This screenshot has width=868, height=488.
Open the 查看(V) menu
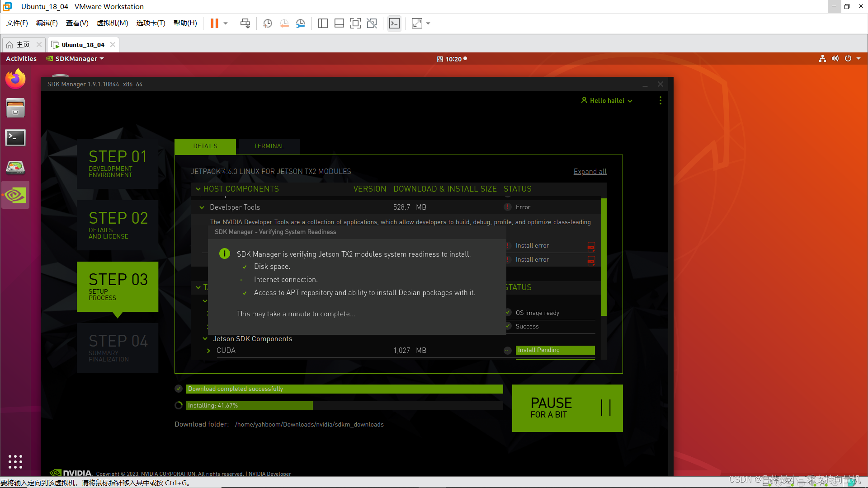coord(77,23)
